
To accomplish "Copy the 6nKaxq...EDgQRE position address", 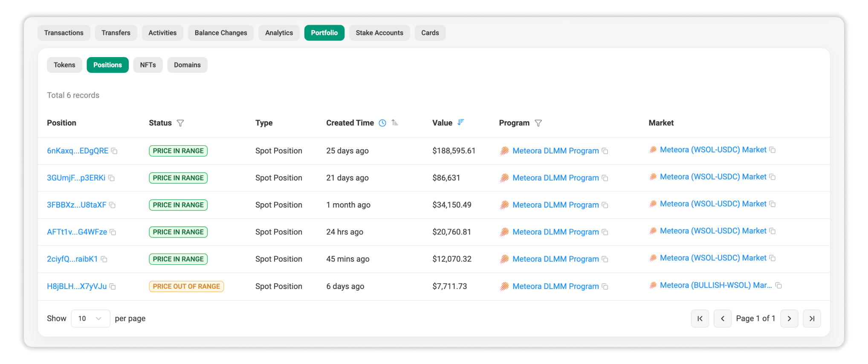I will [114, 151].
